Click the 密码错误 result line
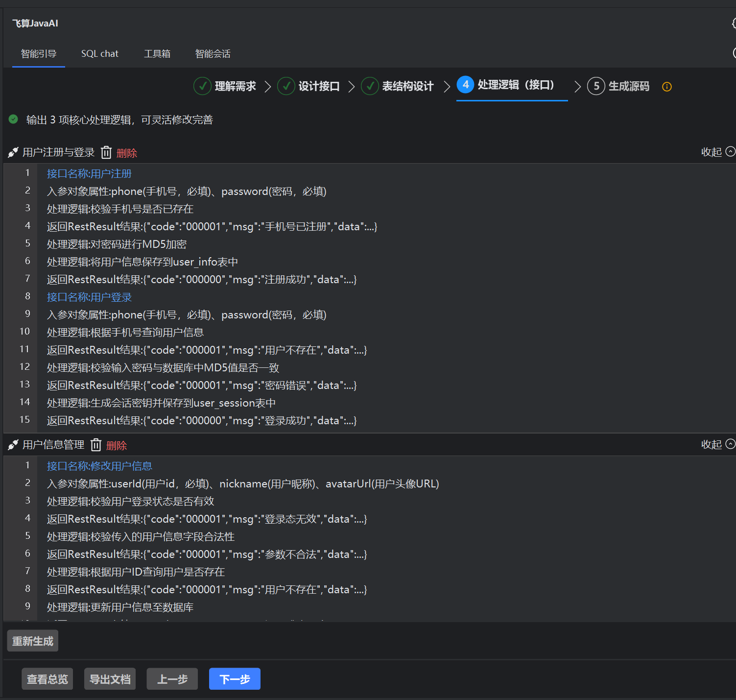Screen dimensions: 736x700 (x=202, y=385)
